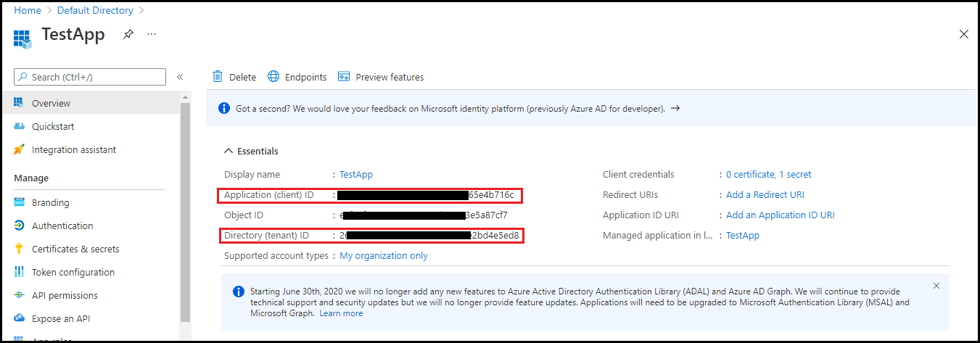This screenshot has width=980, height=343.
Task: Open the 0 certificate, 1 secret link
Action: point(769,174)
